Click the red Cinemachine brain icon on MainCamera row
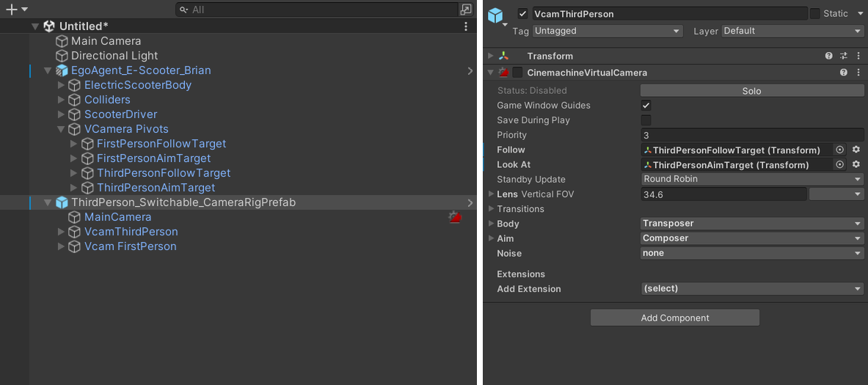Screen dimensions: 868x385 455,217
